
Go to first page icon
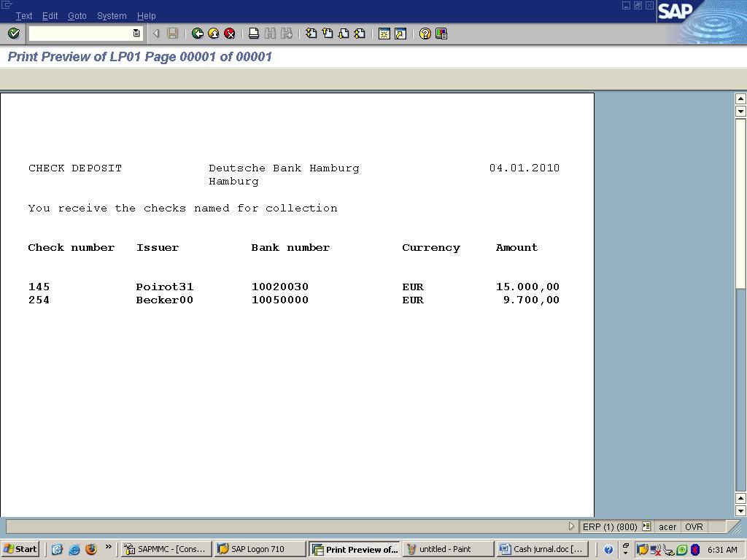tap(311, 34)
